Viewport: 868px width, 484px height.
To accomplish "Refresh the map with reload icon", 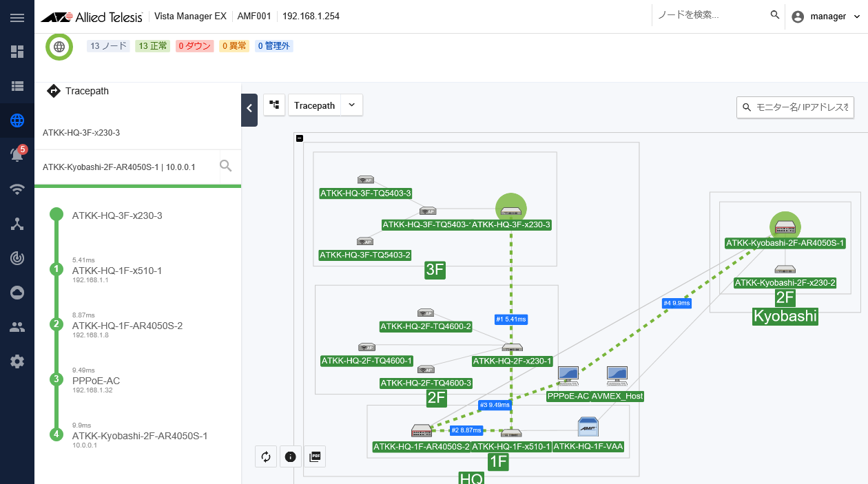I will point(266,456).
